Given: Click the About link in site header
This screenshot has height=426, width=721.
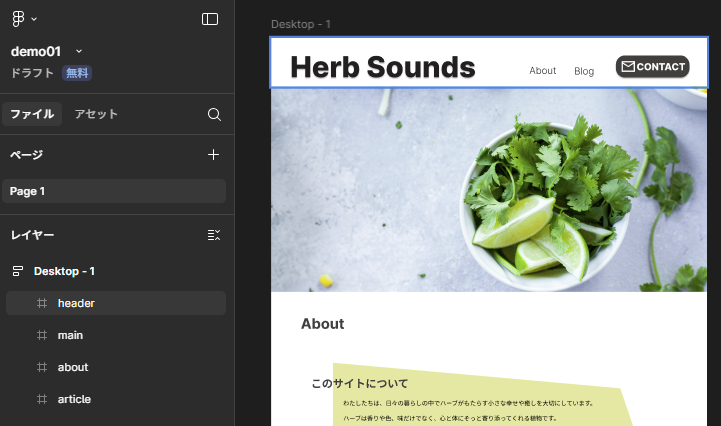Looking at the screenshot, I should pos(542,71).
